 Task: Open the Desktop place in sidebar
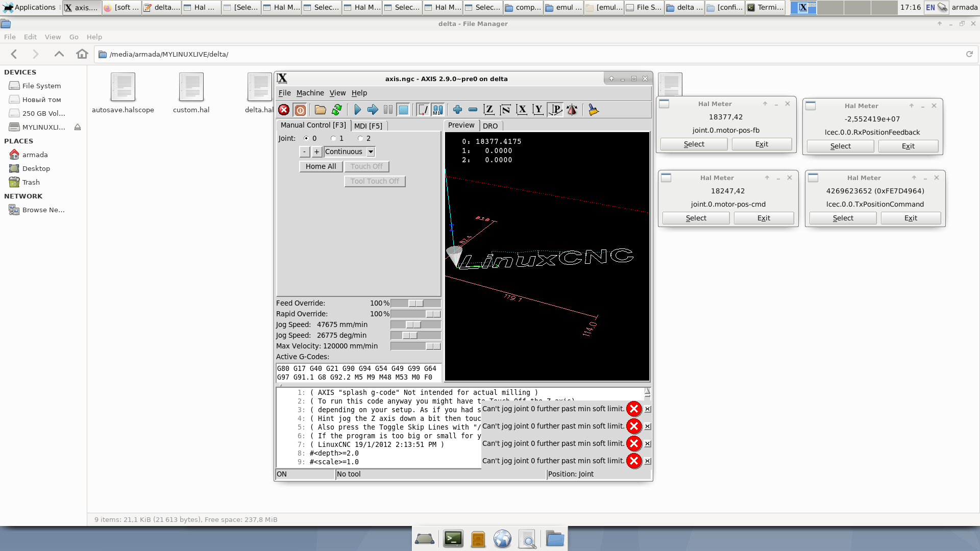tap(36, 168)
